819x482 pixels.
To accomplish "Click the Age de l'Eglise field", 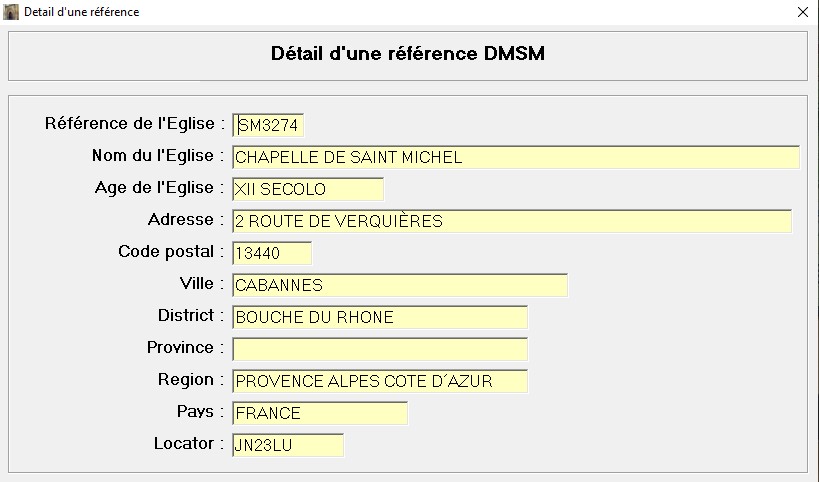I will click(x=308, y=189).
